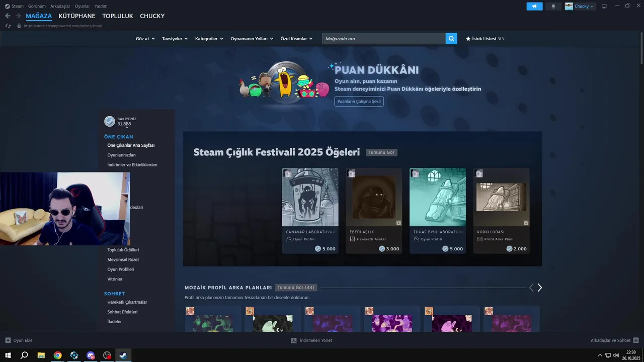This screenshot has width=644, height=362.
Task: Click the Steam logo in the menu bar
Action: pyautogui.click(x=7, y=6)
